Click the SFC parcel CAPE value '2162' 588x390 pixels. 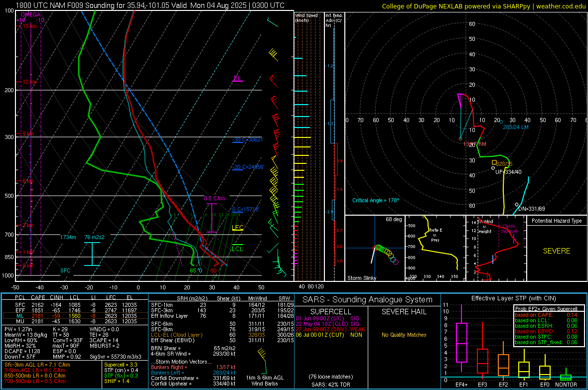37,305
